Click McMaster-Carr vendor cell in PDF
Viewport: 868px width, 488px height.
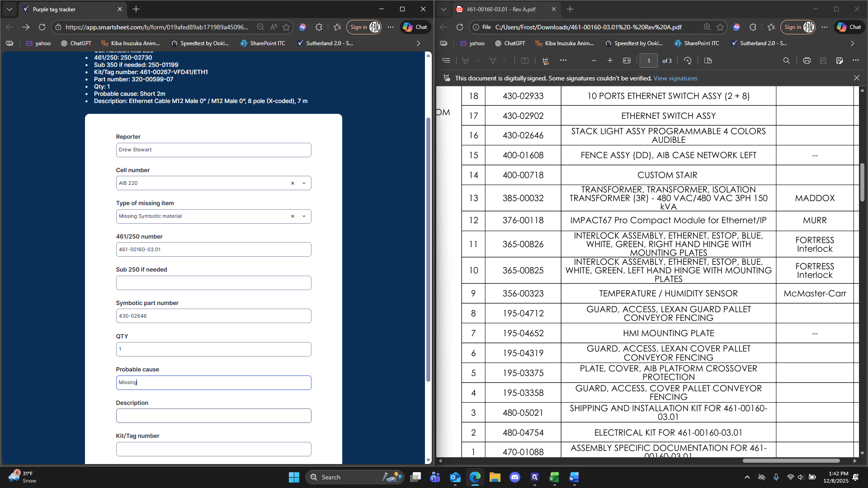[815, 294]
